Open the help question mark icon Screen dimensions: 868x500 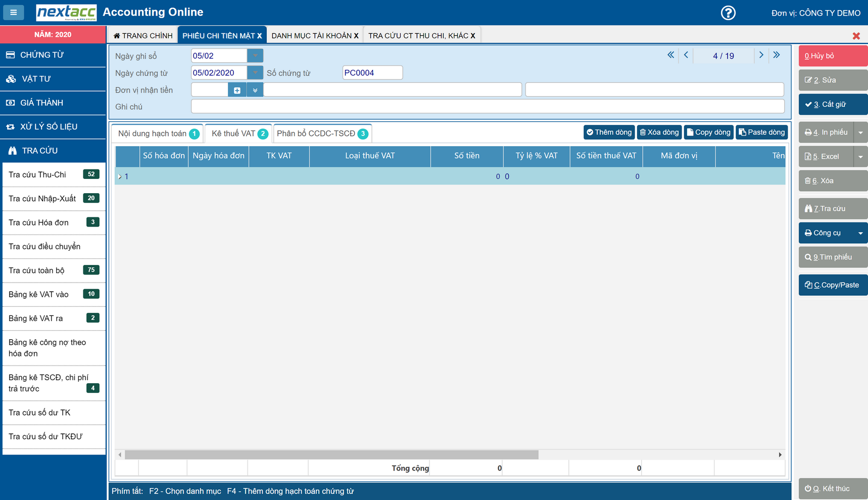tap(728, 13)
